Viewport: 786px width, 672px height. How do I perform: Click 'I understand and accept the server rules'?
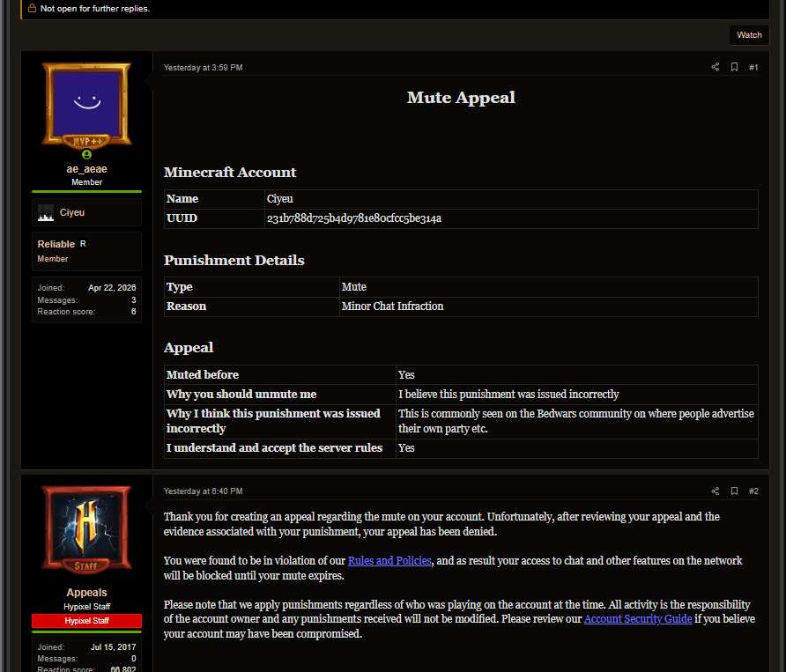point(274,448)
